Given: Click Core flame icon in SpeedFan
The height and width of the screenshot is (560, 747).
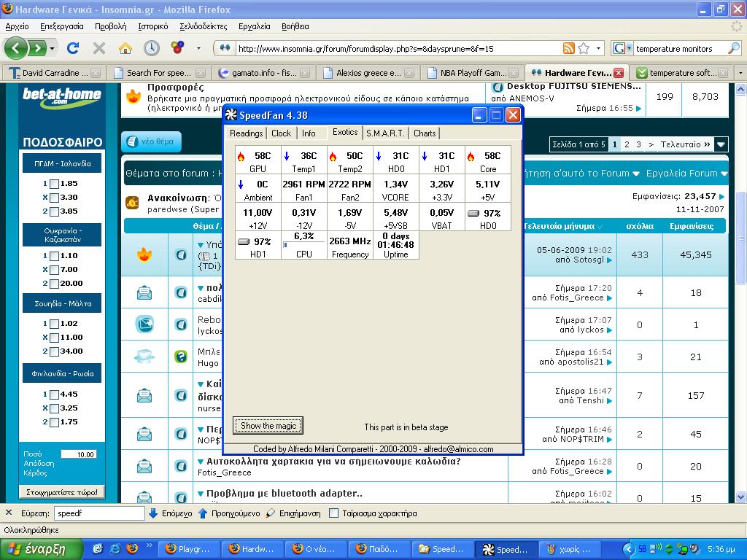Looking at the screenshot, I should tap(471, 156).
